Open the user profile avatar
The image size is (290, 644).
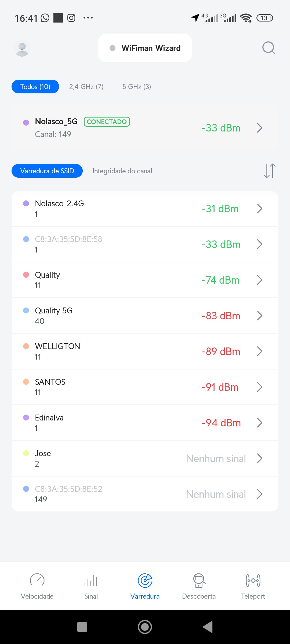pos(22,48)
